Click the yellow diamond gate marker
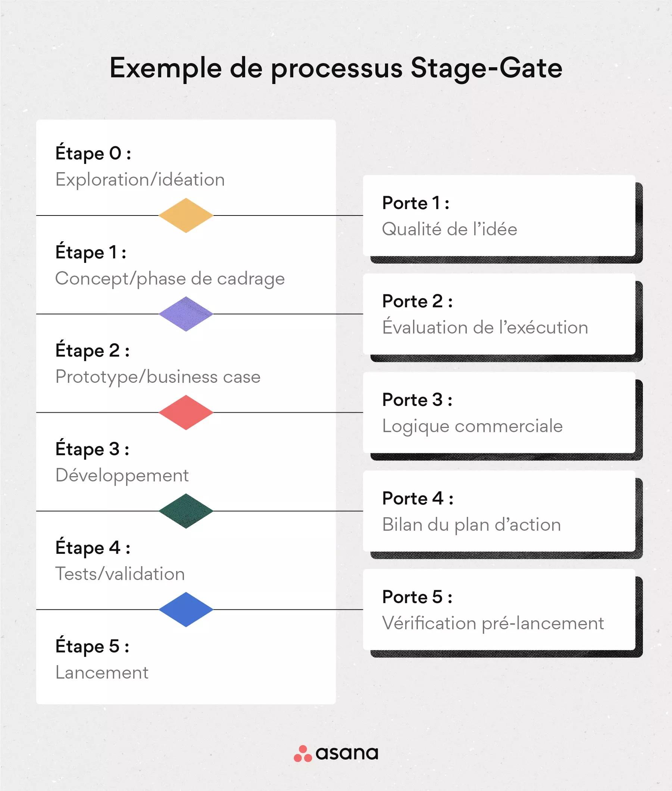Screen dimensions: 672x791 click(185, 215)
